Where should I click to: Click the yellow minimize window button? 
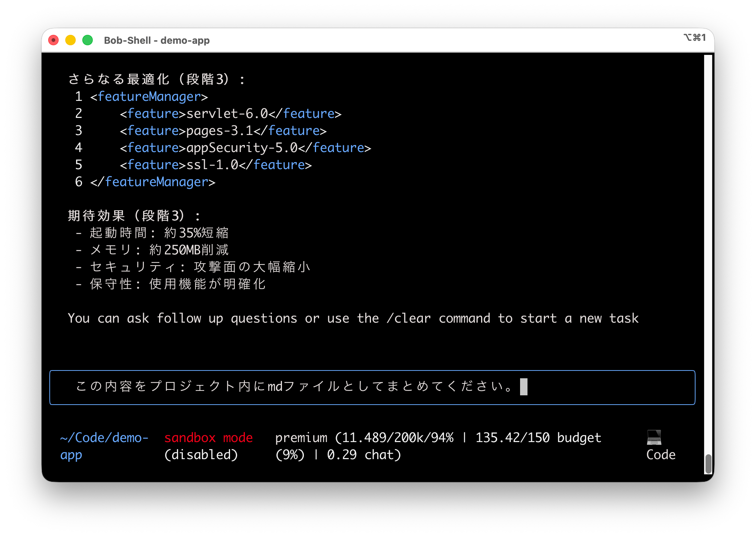point(70,40)
